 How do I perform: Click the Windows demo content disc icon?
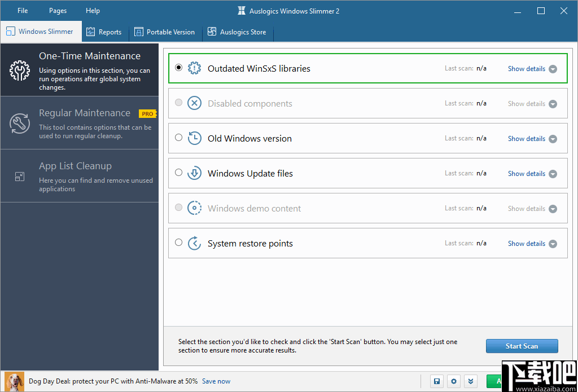[195, 208]
